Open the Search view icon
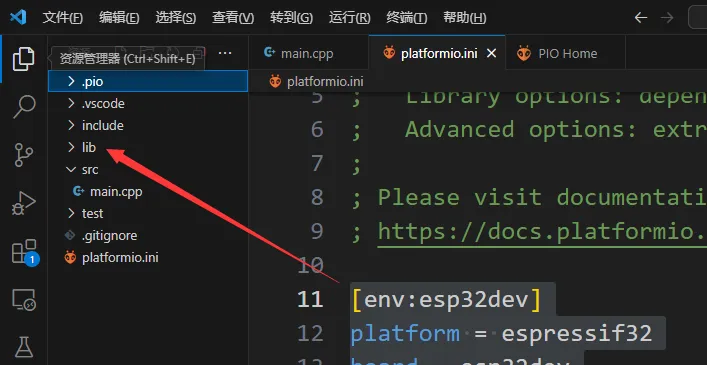This screenshot has width=707, height=365. point(23,107)
